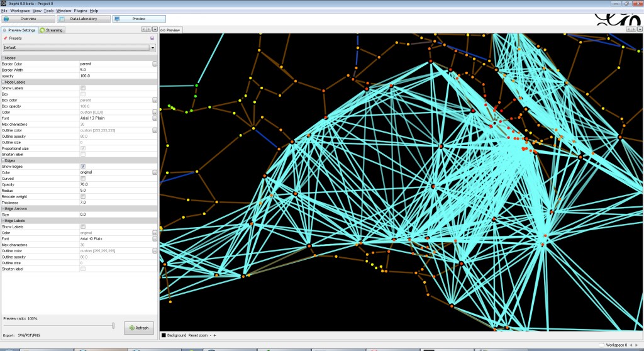644x351 pixels.
Task: Enable Shorten label under Node Labels
Action: click(83, 154)
